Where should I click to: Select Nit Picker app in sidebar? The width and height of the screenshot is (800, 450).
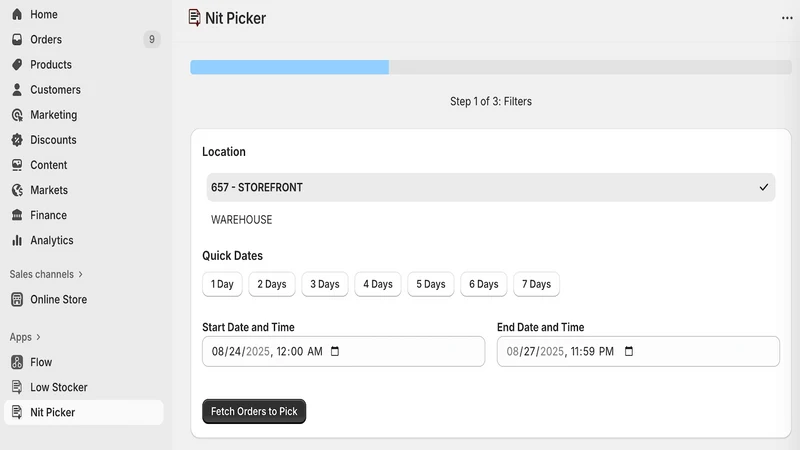click(x=84, y=412)
